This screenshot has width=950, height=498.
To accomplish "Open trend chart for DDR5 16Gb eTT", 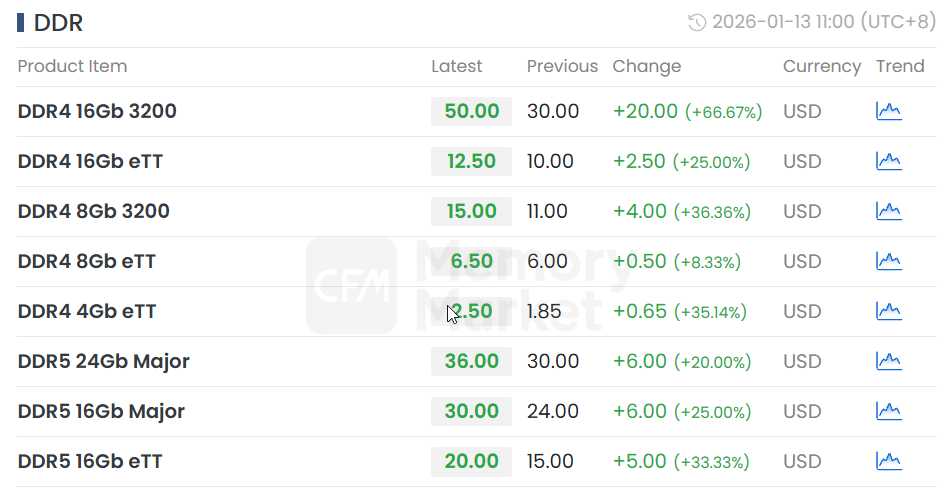I will pos(888,461).
